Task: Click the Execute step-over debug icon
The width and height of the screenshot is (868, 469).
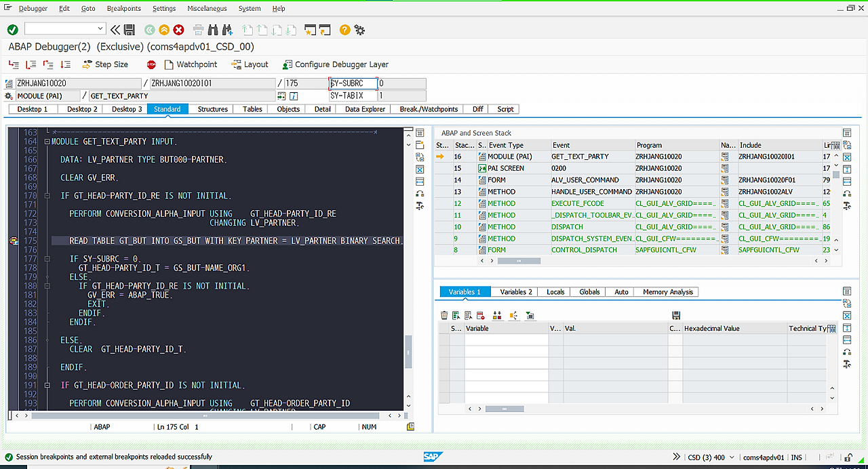Action: click(31, 64)
